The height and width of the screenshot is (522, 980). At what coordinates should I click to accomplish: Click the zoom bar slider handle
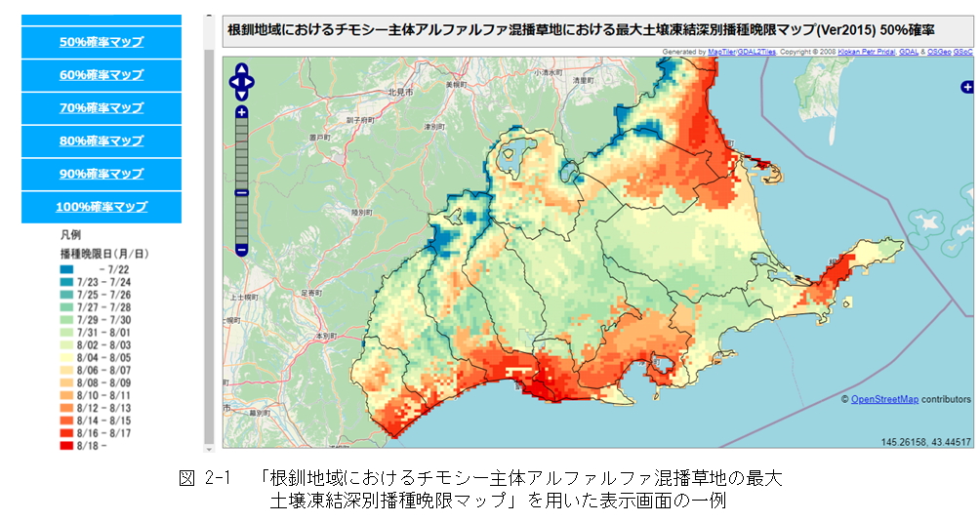[241, 192]
